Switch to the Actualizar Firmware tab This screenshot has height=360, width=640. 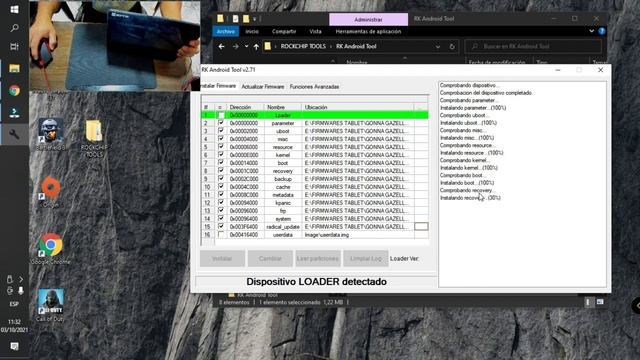pos(262,87)
